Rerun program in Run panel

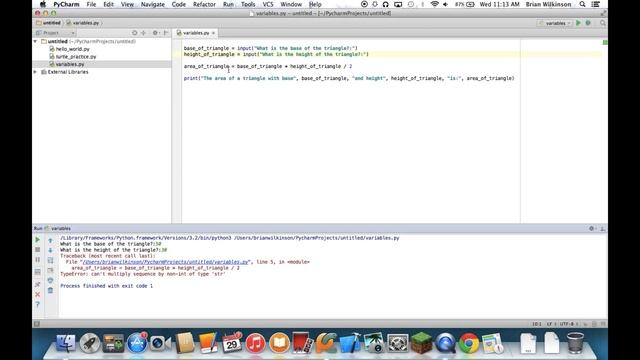(x=38, y=240)
